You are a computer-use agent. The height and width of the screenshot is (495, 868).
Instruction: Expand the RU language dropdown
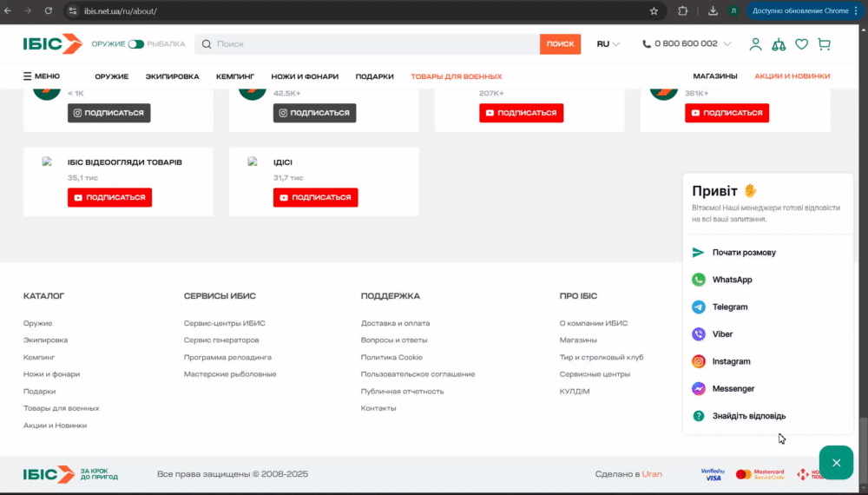608,44
